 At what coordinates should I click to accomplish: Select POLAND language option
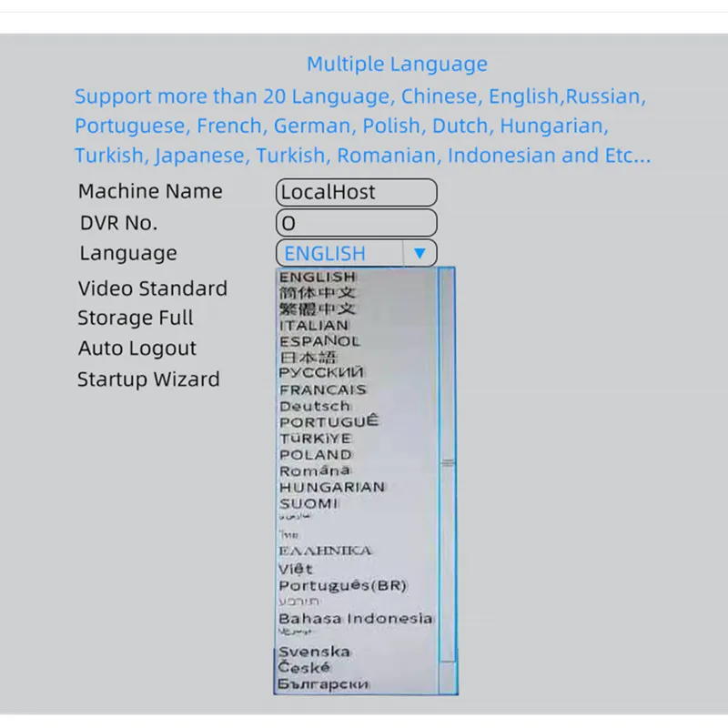[x=316, y=454]
